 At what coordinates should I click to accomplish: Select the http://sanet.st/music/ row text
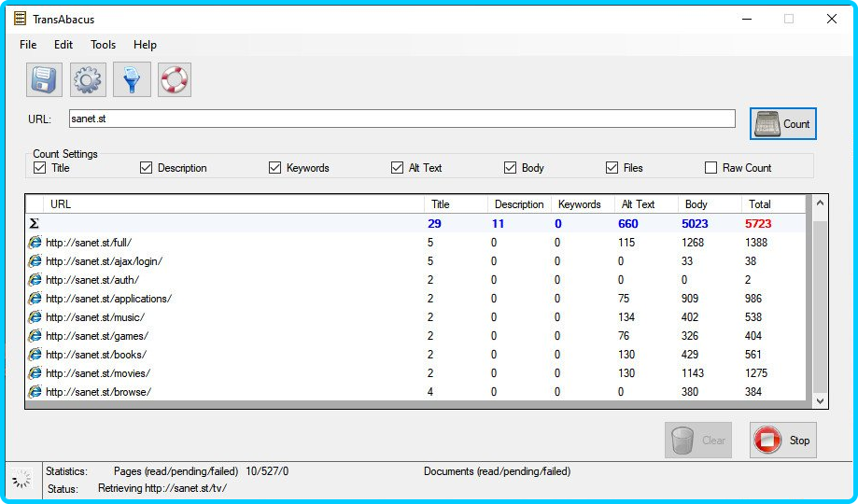click(95, 316)
